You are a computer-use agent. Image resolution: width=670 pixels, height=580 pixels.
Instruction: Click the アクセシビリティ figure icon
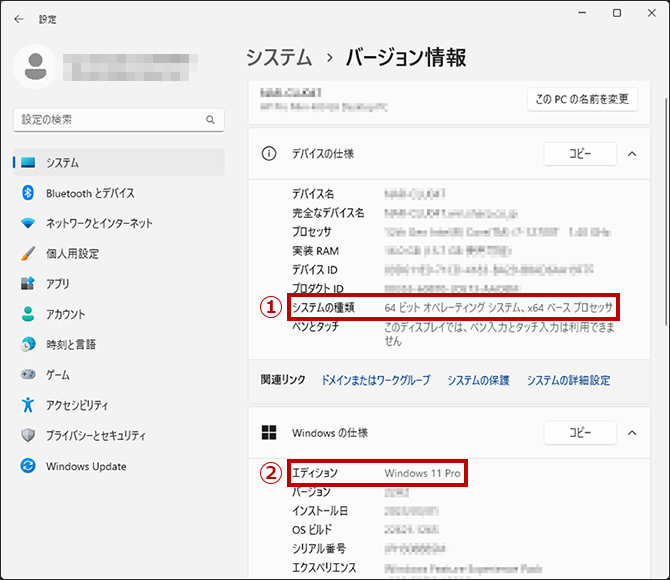point(28,405)
